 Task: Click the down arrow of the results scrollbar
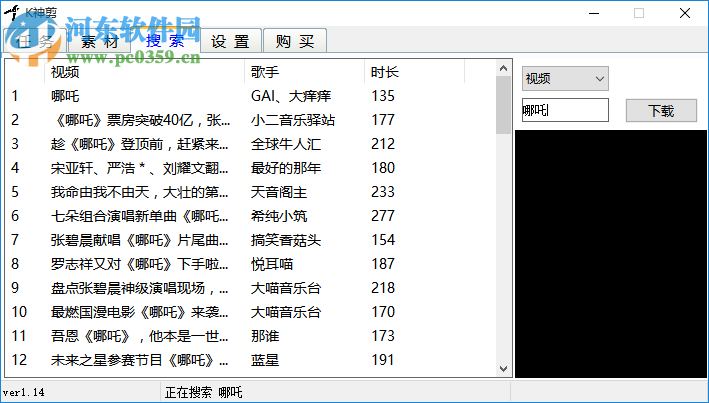tap(504, 369)
